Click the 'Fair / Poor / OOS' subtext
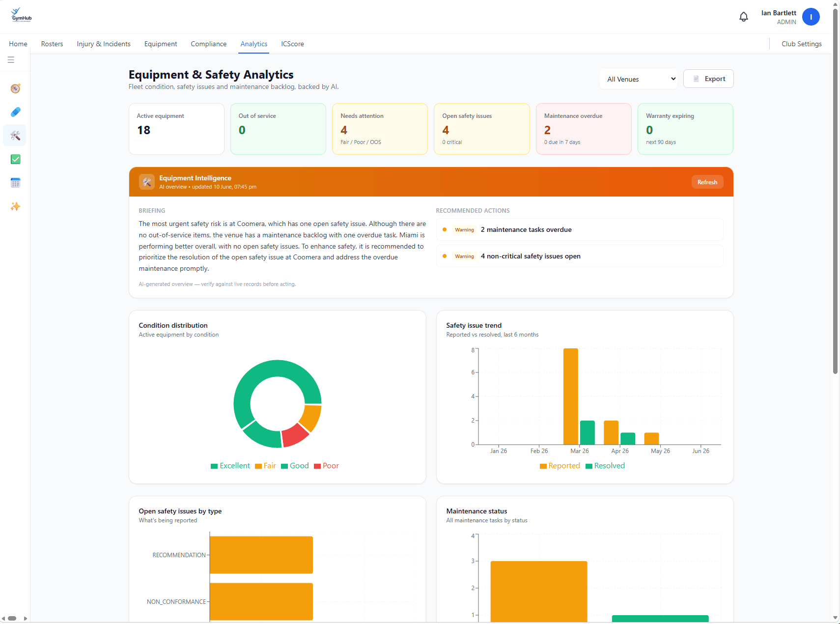 click(x=361, y=142)
